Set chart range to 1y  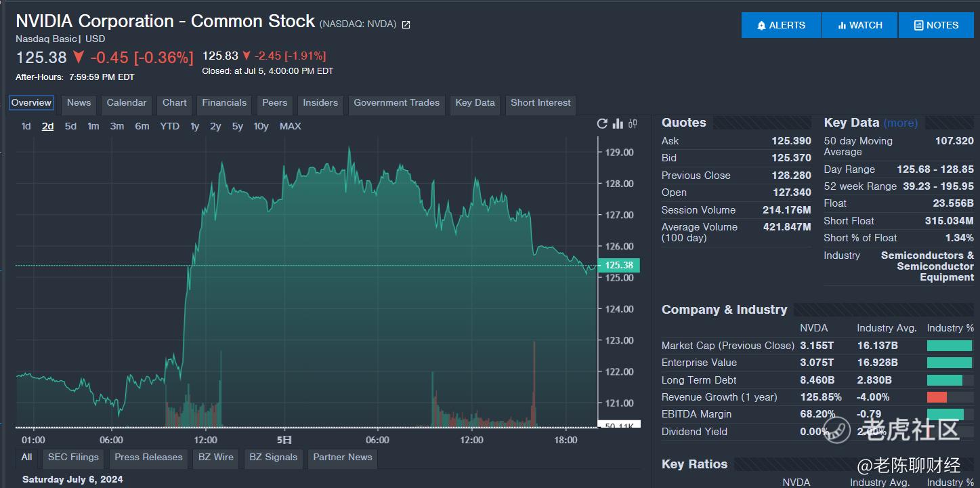[195, 126]
